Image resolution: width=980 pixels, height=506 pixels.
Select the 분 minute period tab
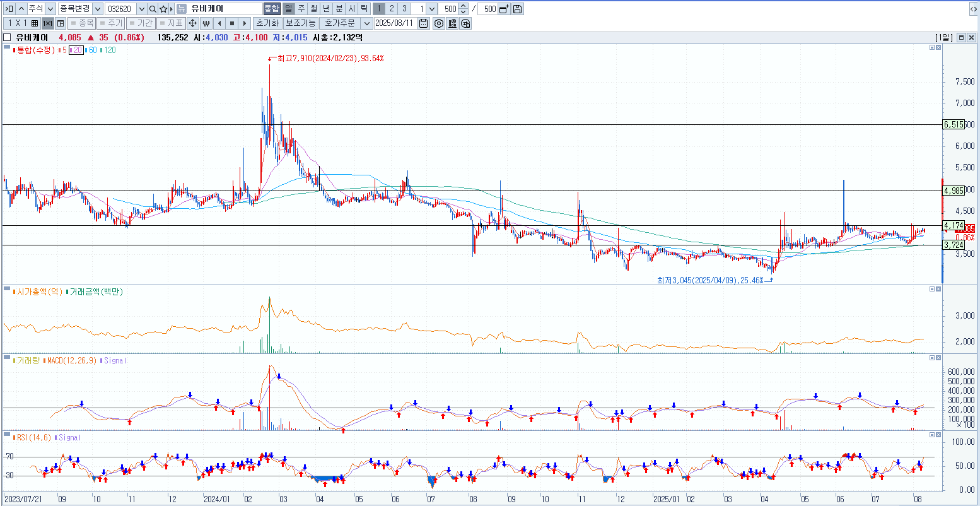(339, 9)
